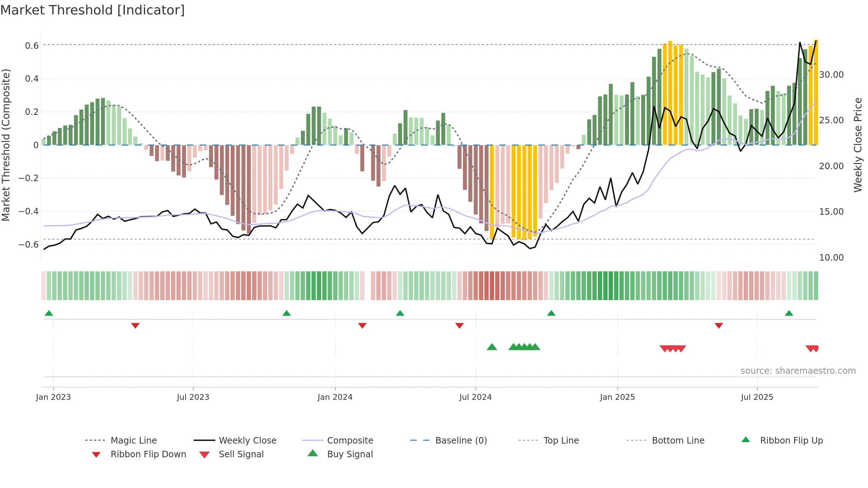Click the source: sharemaestro.com text
The image size is (868, 488).
[798, 371]
